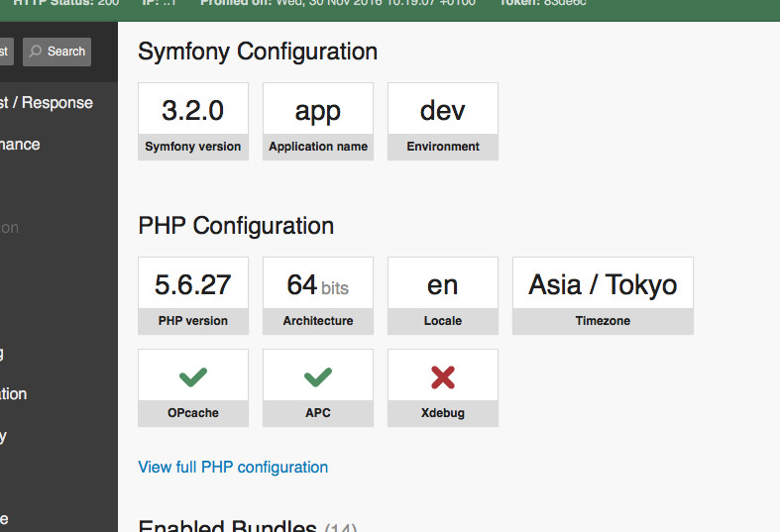The width and height of the screenshot is (780, 532).
Task: Click the Symfony Configuration heading
Action: pyautogui.click(x=258, y=52)
